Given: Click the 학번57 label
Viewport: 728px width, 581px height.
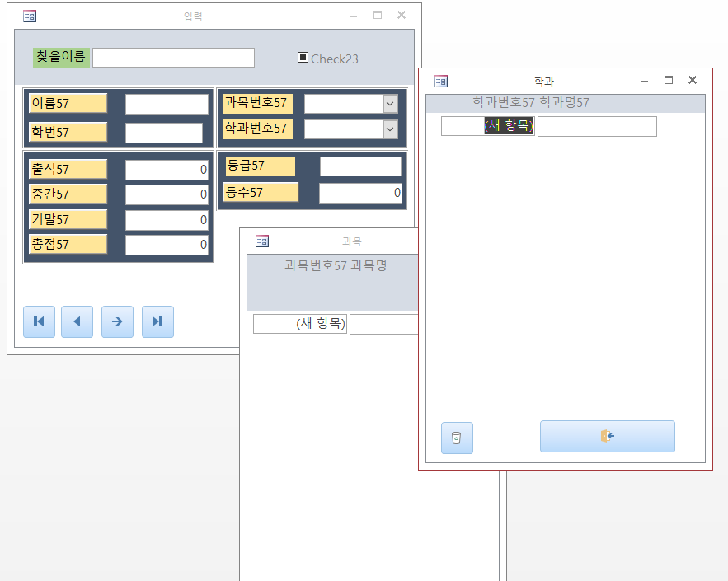Looking at the screenshot, I should (x=68, y=132).
